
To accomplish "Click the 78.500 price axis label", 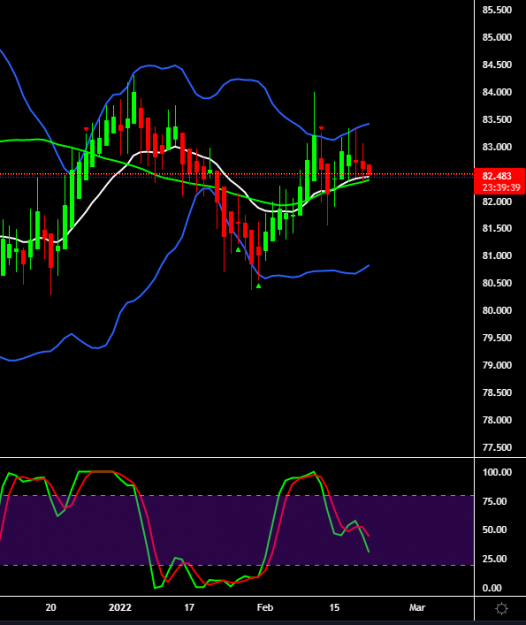I will [x=497, y=393].
